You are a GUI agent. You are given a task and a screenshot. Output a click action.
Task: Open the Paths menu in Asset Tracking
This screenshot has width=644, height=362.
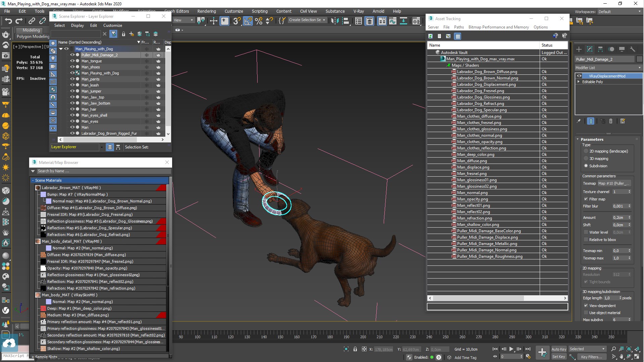click(459, 27)
